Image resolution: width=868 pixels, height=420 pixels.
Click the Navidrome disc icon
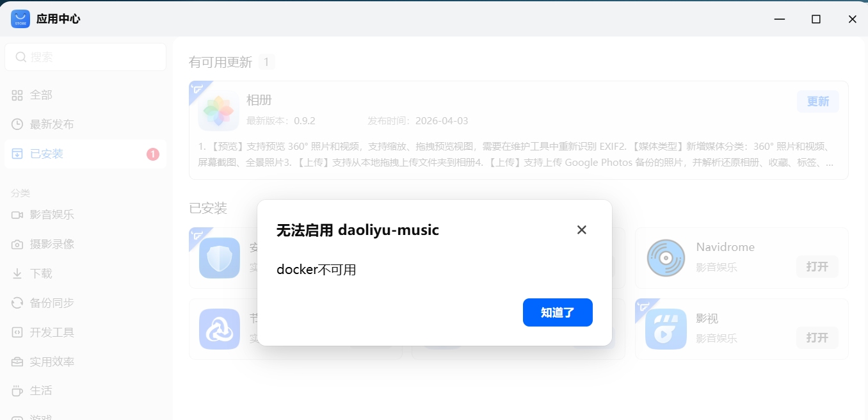[x=666, y=258]
